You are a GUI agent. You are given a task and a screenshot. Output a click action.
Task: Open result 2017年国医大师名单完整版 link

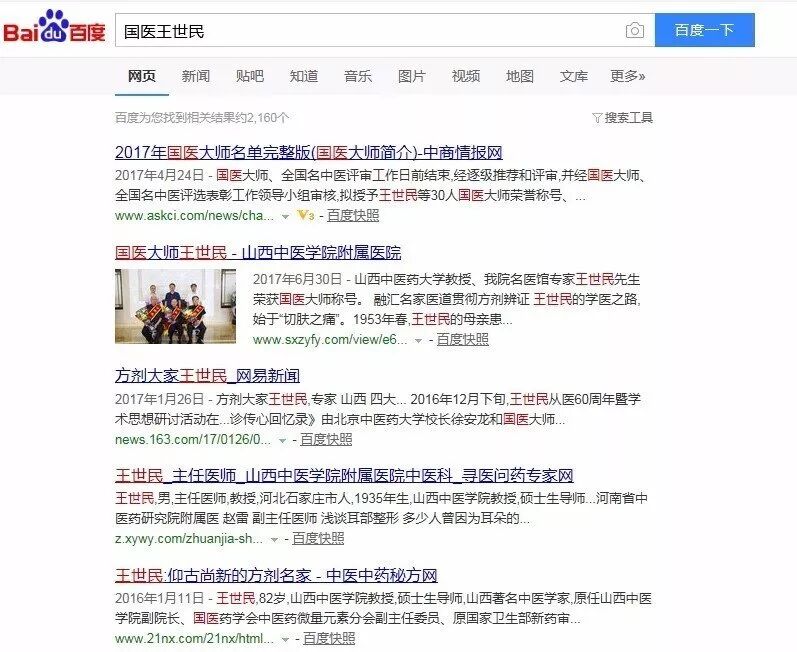[x=309, y=152]
